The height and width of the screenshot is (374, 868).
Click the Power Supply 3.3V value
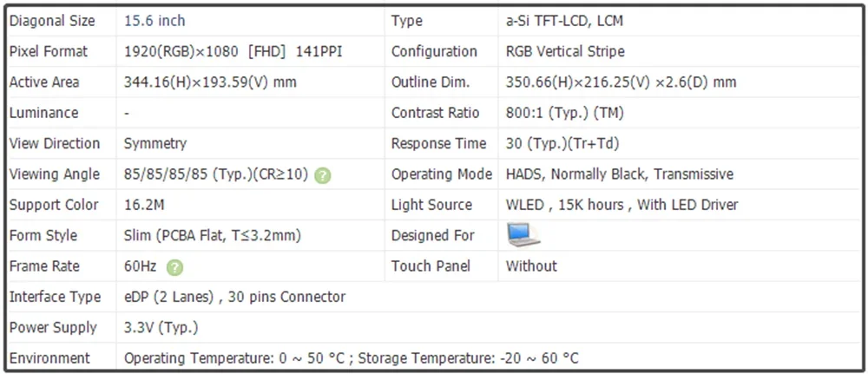(x=161, y=328)
